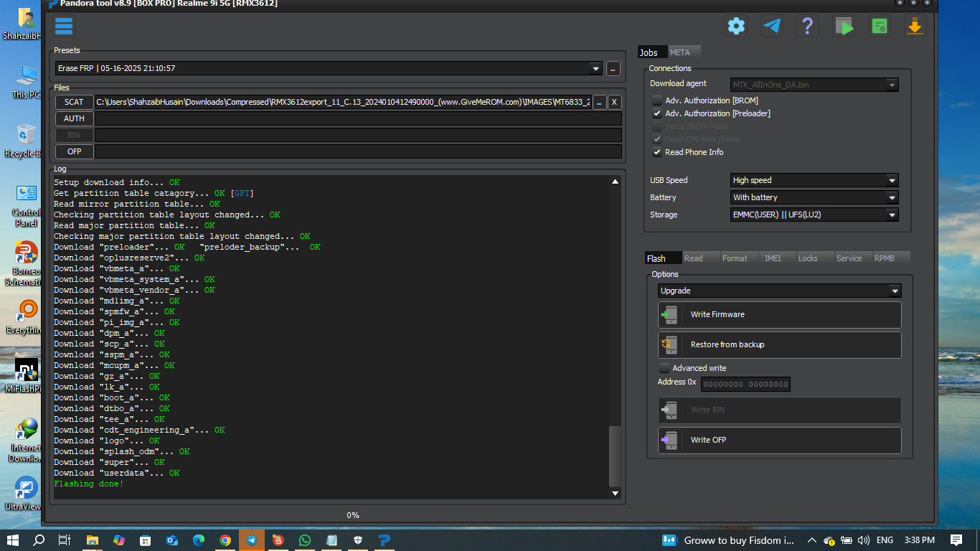The height and width of the screenshot is (551, 980).
Task: Click the AUTH file button
Action: (x=74, y=119)
